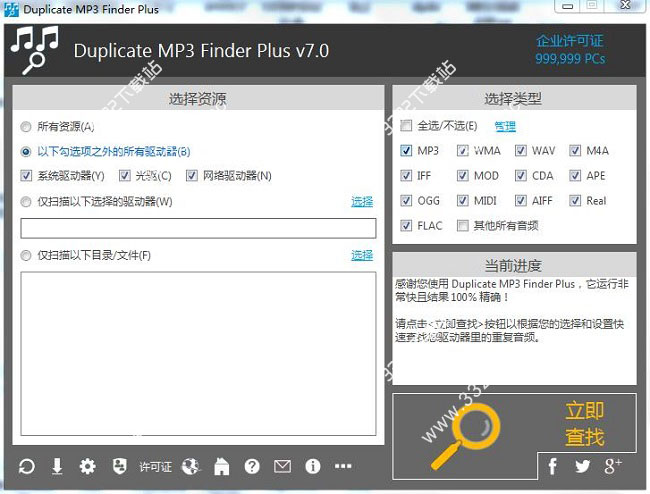The image size is (650, 494).
Task: Share via the Google+ icon
Action: click(x=613, y=466)
